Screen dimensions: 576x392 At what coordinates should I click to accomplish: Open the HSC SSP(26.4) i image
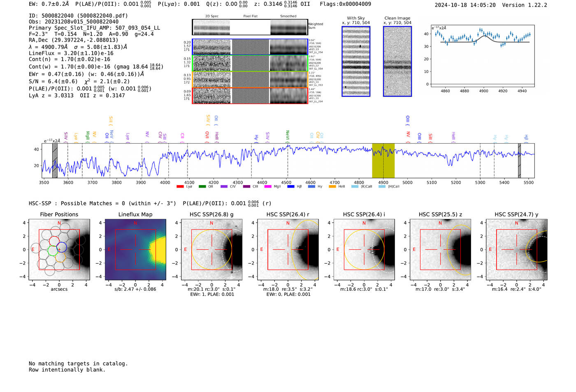tap(364, 250)
